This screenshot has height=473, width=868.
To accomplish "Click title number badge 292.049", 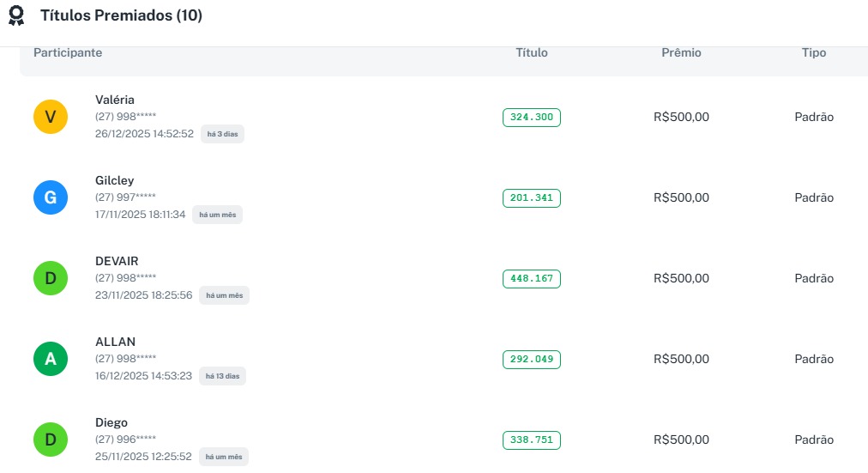I will [x=531, y=360].
